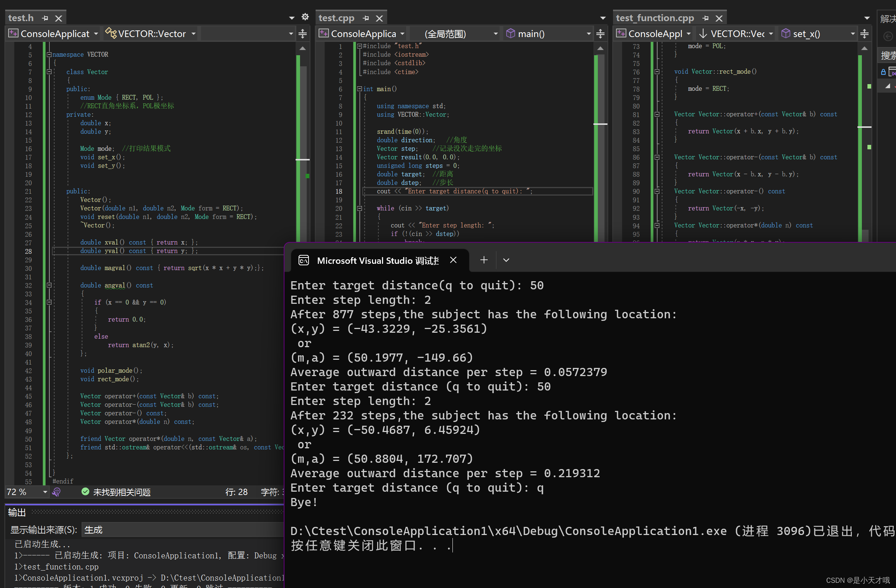Click inside the 搜索 search field
The height and width of the screenshot is (588, 896).
[x=889, y=55]
